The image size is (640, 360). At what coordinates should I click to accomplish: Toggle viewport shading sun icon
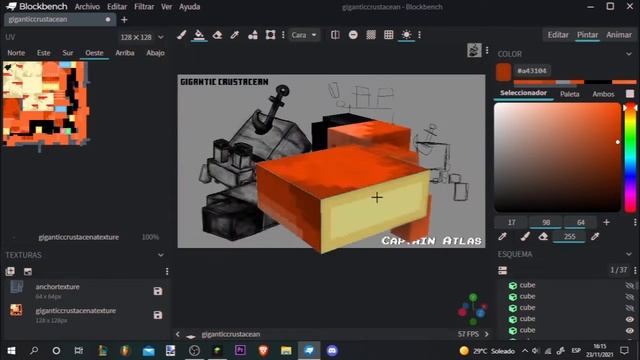pyautogui.click(x=406, y=35)
